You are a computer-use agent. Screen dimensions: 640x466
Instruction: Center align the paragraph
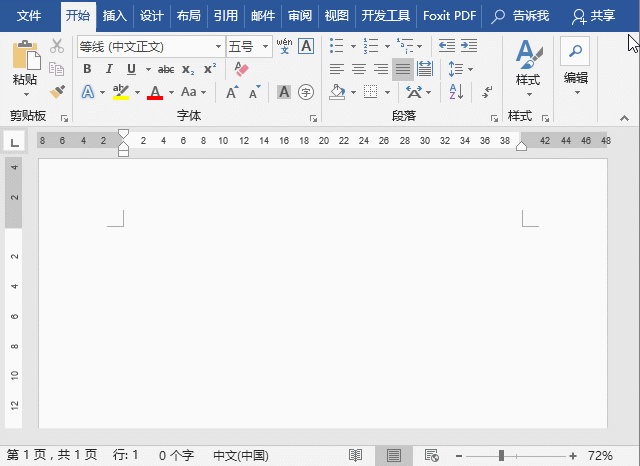click(x=359, y=69)
